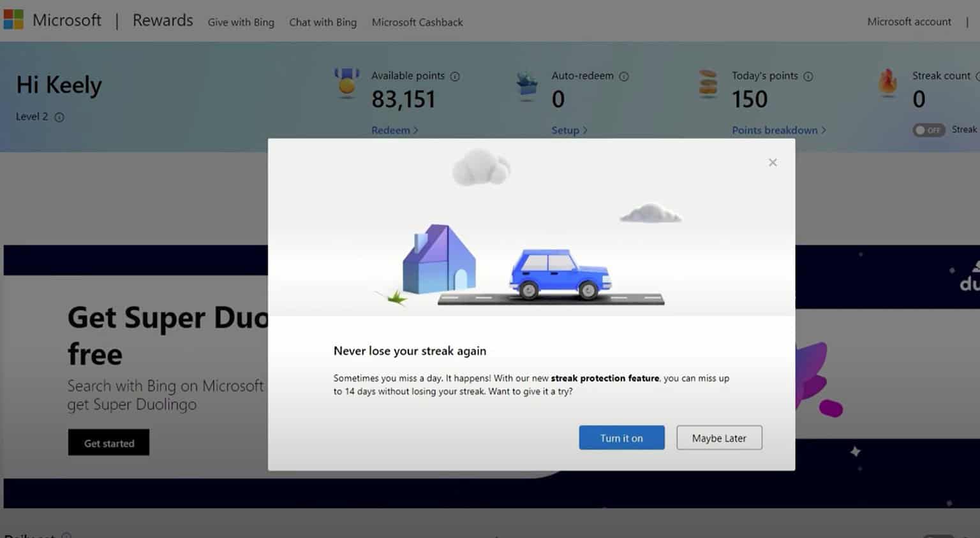The image size is (980, 538).
Task: Click Get started for Super Duolingo
Action: pos(108,442)
